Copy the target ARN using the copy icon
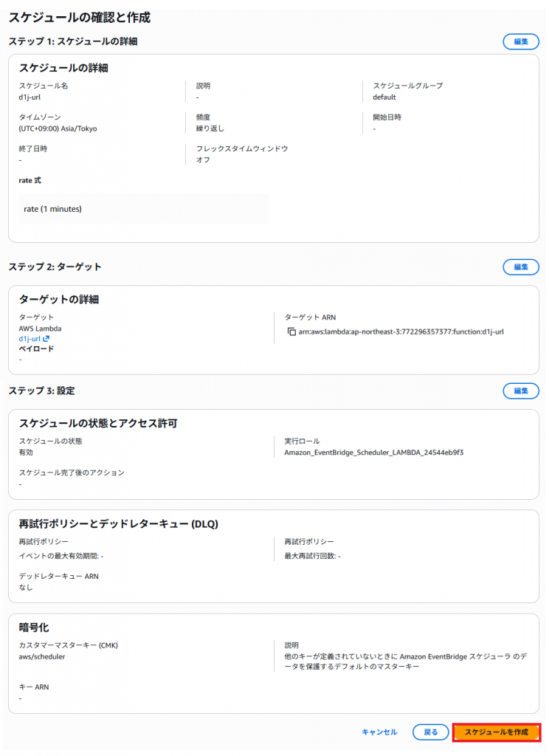Viewport: 549px width, 756px height. click(291, 331)
